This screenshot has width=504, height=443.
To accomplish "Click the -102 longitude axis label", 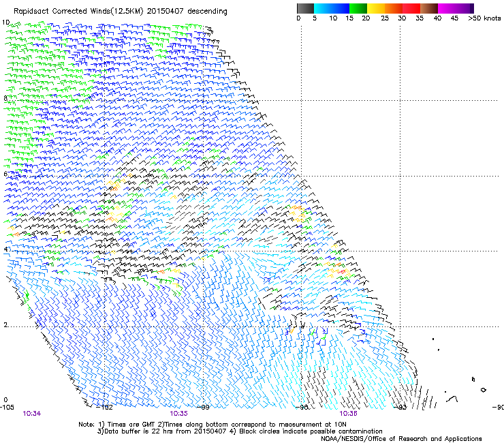I will pos(105,408).
